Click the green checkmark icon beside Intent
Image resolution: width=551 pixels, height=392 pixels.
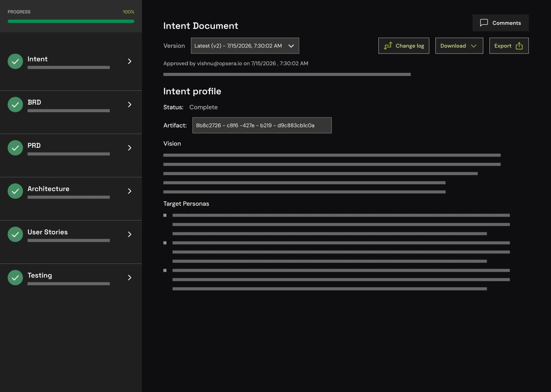pyautogui.click(x=15, y=61)
